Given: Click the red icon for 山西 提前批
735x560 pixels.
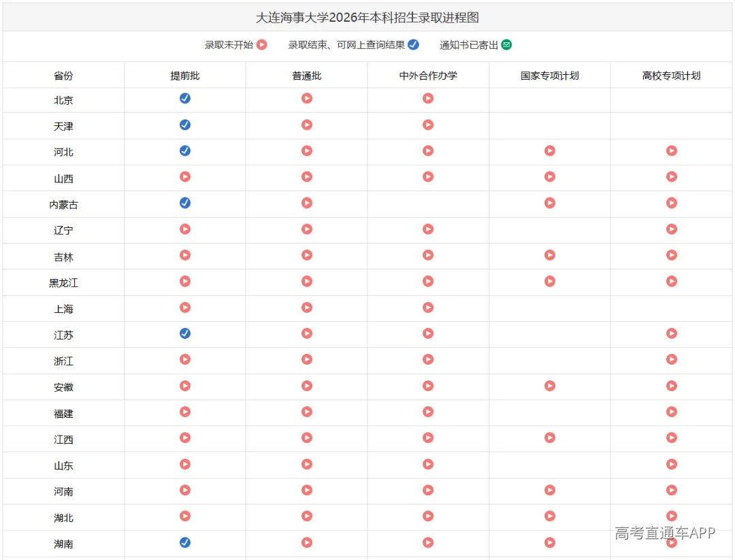Looking at the screenshot, I should pos(185,177).
